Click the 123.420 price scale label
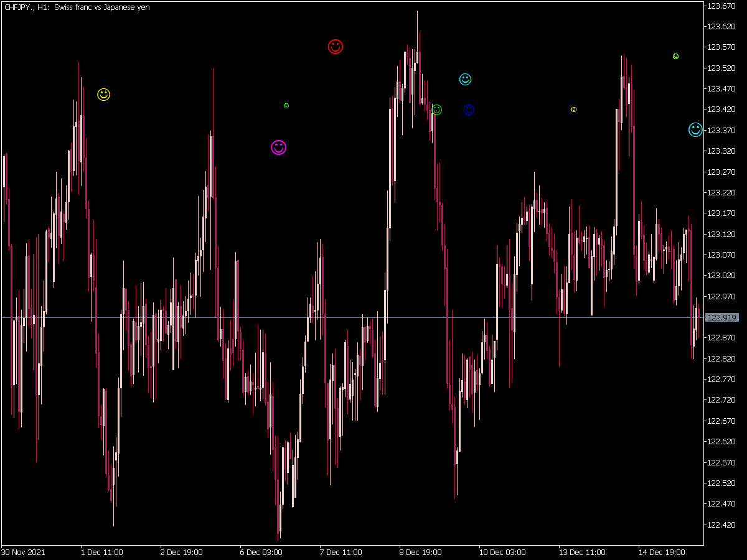747x560 pixels. click(x=722, y=110)
